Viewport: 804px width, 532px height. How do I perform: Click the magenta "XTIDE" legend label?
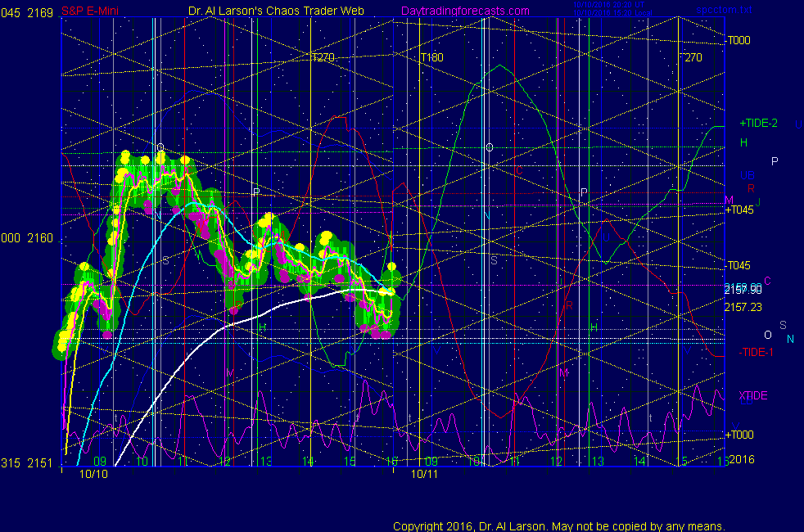tap(752, 395)
